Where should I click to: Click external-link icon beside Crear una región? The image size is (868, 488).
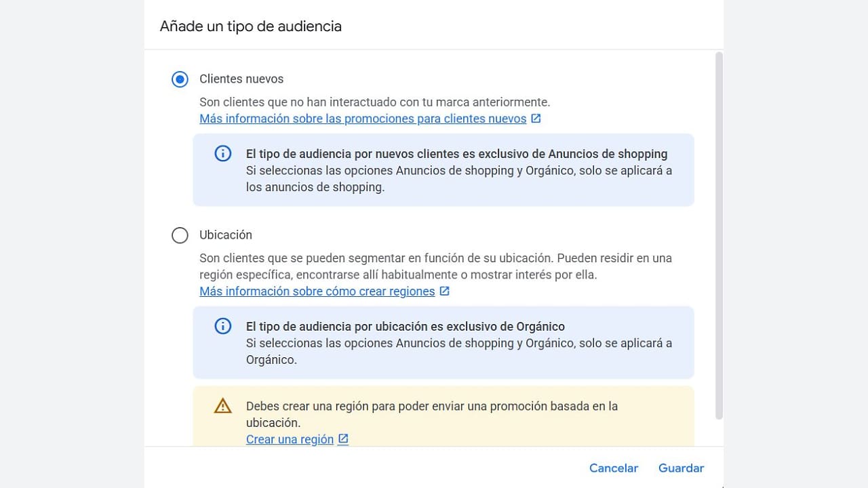(343, 439)
